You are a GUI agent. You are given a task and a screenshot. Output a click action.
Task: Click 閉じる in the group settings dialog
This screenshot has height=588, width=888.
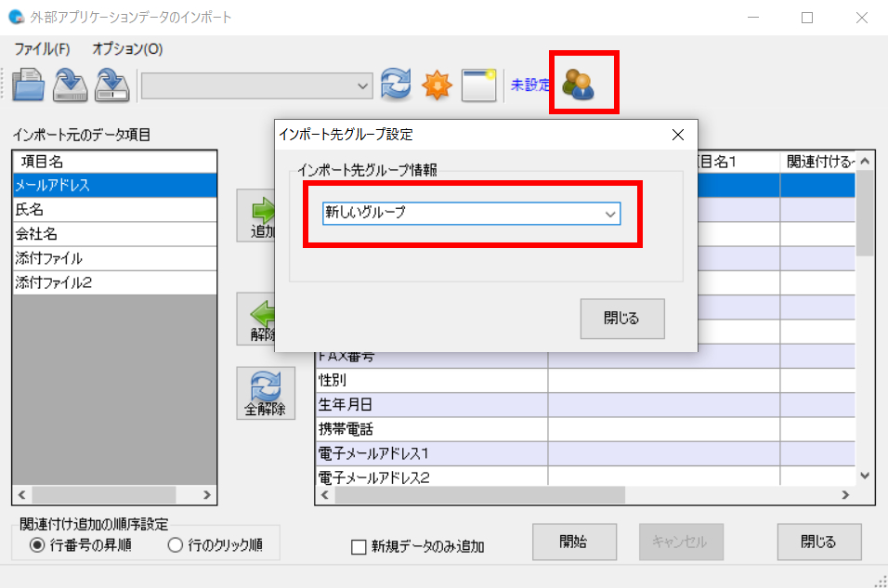[621, 318]
